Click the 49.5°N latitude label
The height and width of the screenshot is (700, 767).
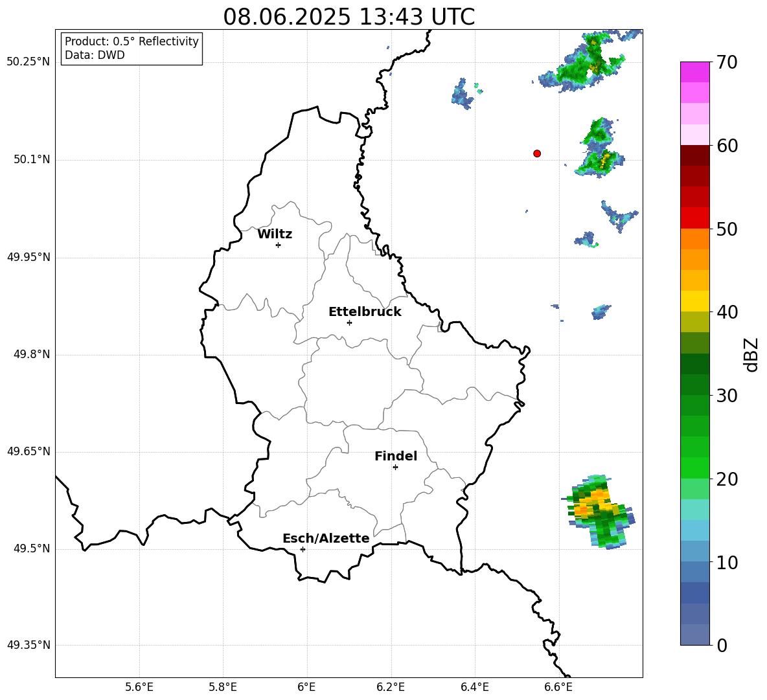click(x=31, y=548)
